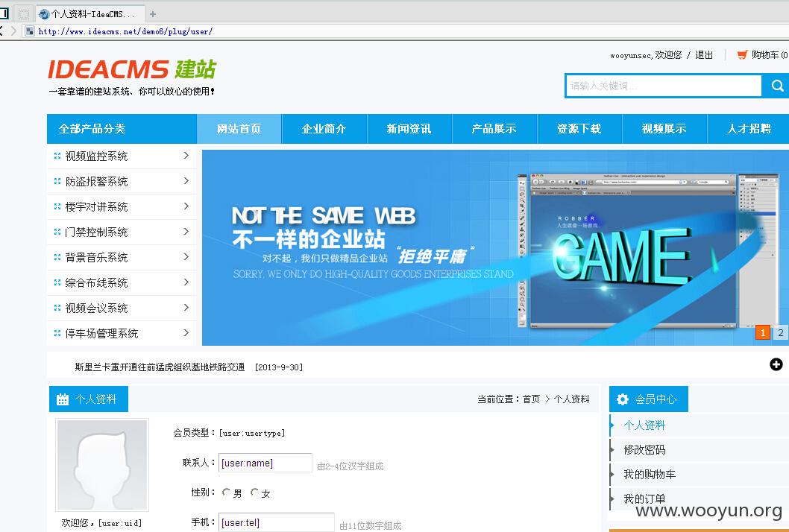The image size is (789, 532).
Task: Expand 视频会议系统 category arrow
Action: pos(186,308)
